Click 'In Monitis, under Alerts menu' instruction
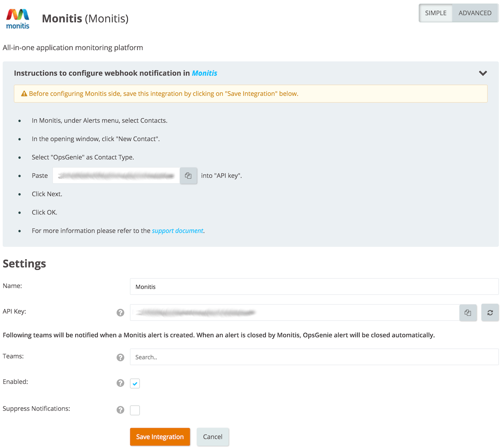The image size is (502, 448). click(99, 121)
